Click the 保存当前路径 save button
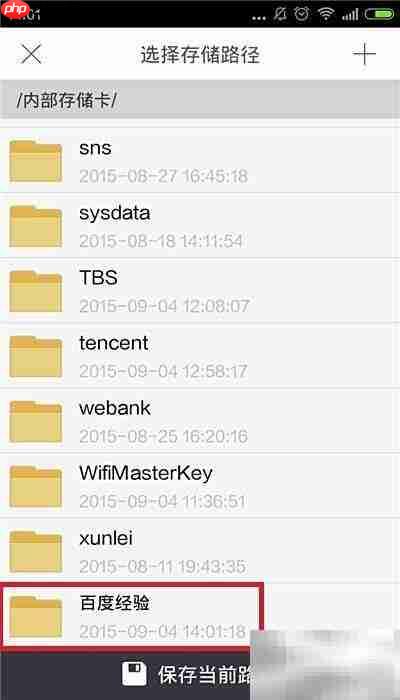400x700 pixels. tap(200, 674)
